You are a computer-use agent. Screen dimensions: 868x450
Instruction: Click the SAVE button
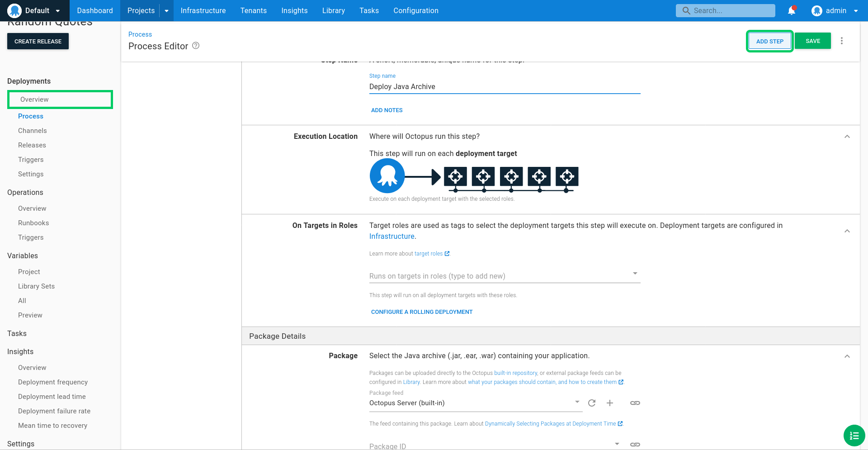pyautogui.click(x=813, y=41)
